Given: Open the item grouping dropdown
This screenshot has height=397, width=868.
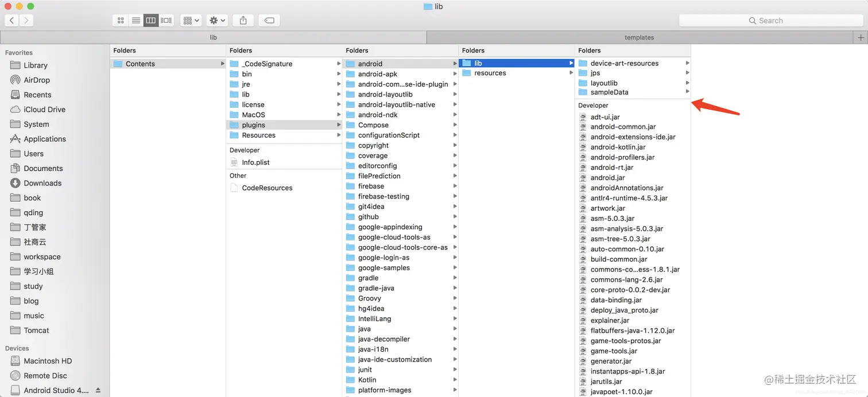Looking at the screenshot, I should pyautogui.click(x=191, y=21).
